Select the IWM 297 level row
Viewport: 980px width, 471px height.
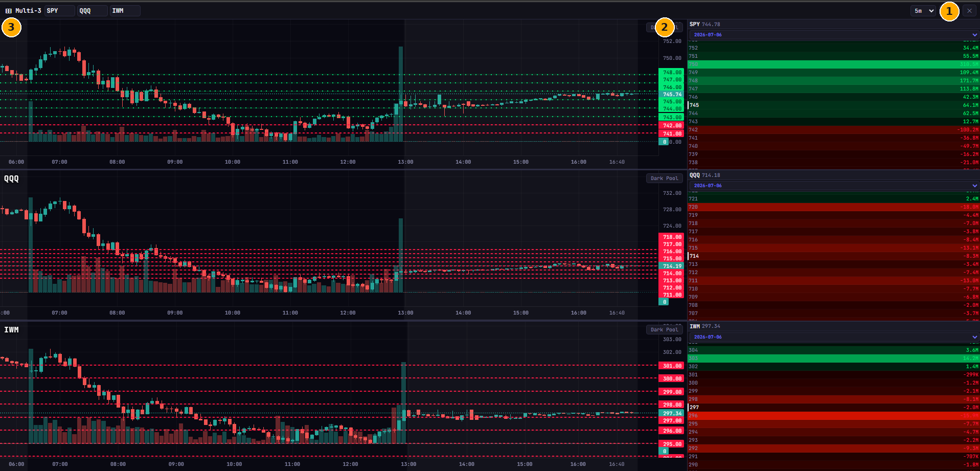[833, 408]
